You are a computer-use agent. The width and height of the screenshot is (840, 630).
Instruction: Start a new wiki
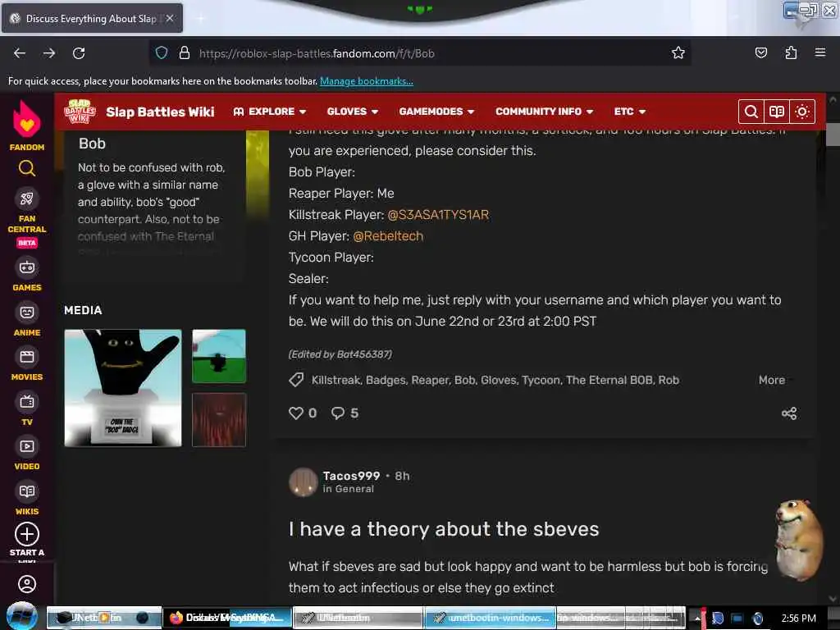pyautogui.click(x=27, y=540)
